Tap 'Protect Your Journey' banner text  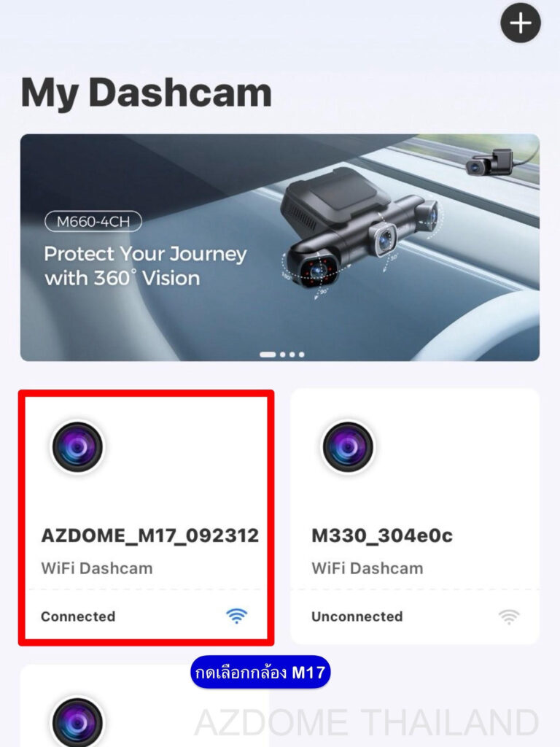[x=145, y=255]
